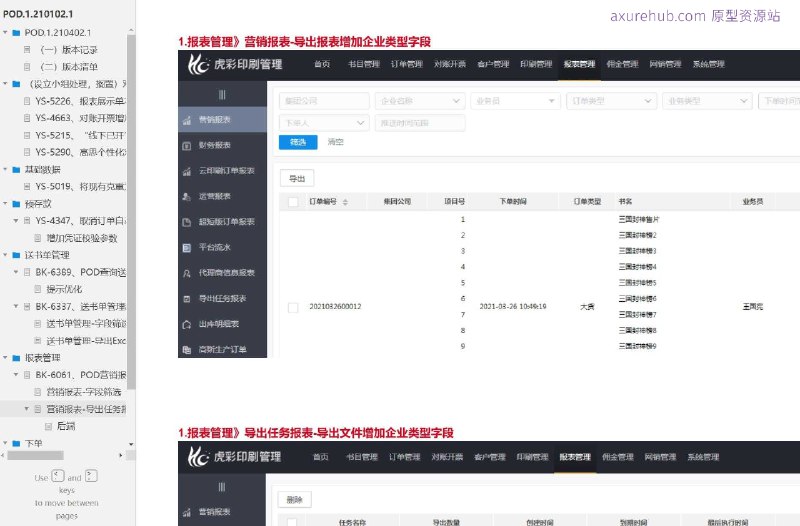Click the 营销报表 sidebar icon in the upper mockup
This screenshot has width=800, height=526.
click(x=187, y=120)
